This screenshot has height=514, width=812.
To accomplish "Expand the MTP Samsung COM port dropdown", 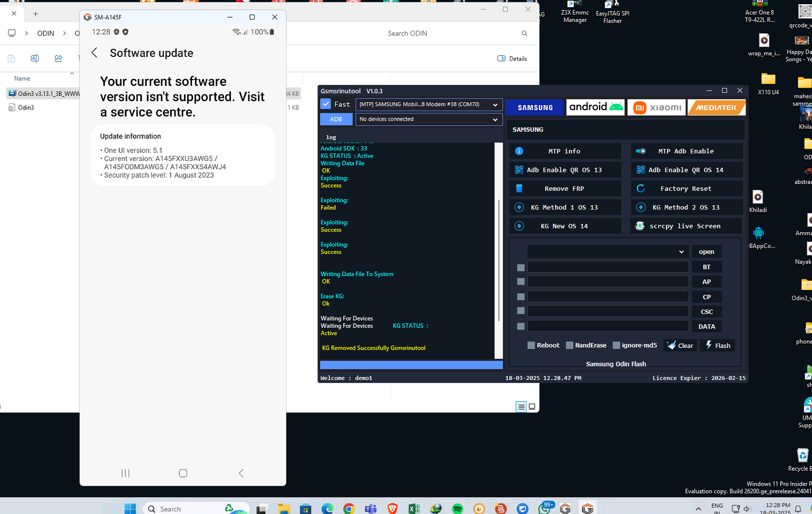I will [428, 104].
